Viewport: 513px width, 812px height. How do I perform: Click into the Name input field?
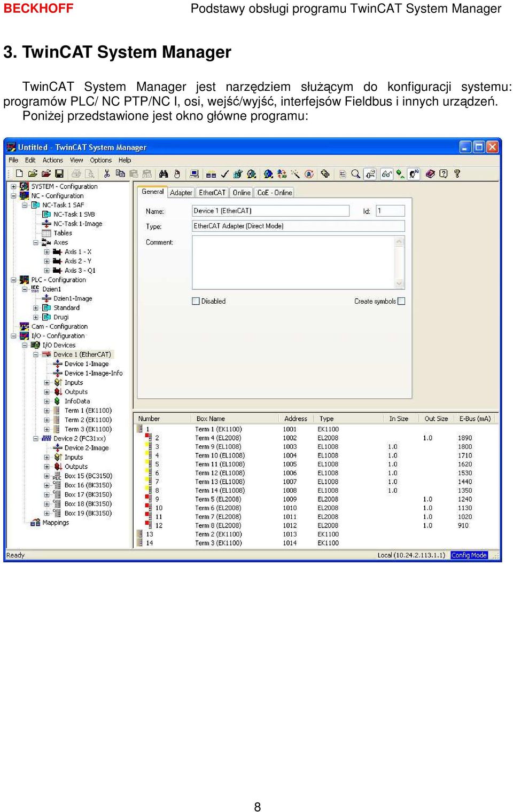pos(270,211)
